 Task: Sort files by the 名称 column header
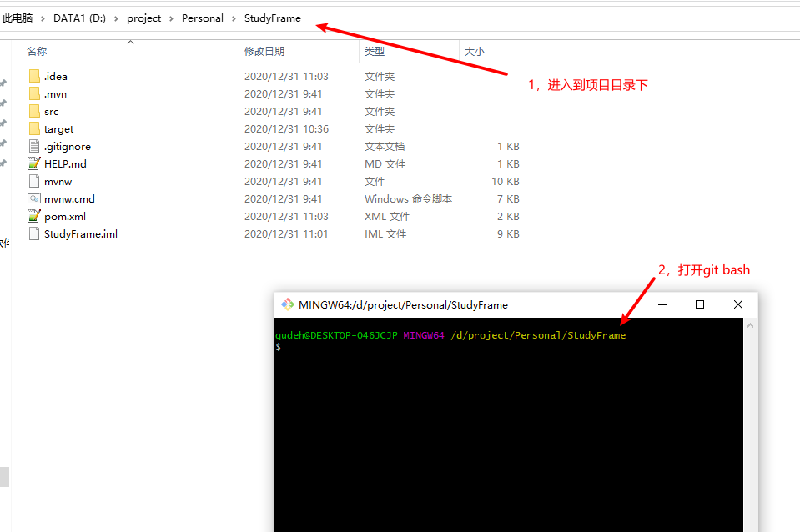pos(37,52)
